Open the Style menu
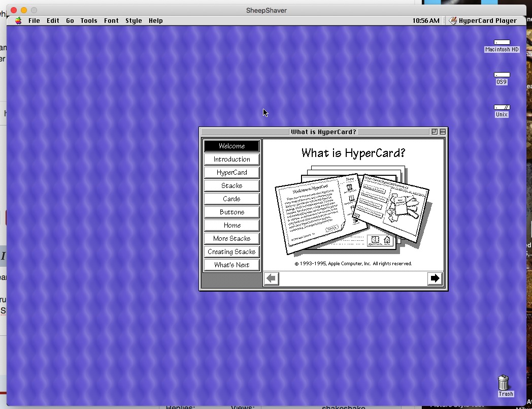Image resolution: width=532 pixels, height=409 pixels. tap(134, 21)
